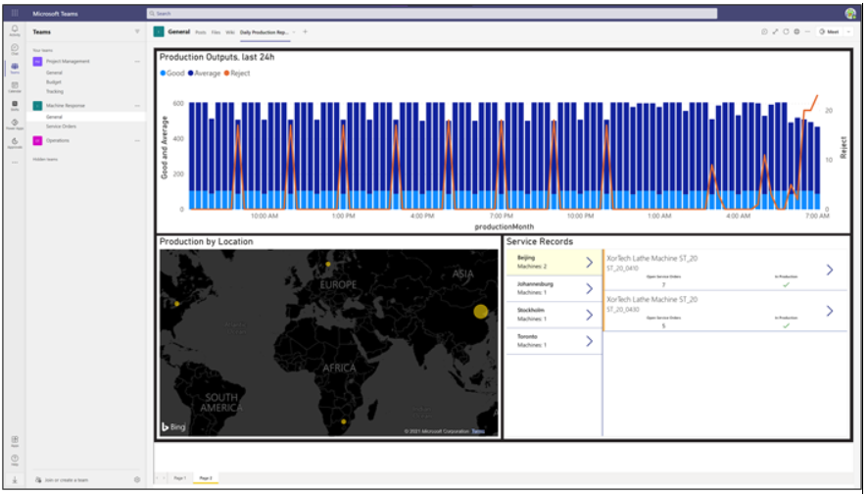Viewport: 868px width, 495px height.
Task: Expand the Beijing location chevron
Action: tap(589, 262)
